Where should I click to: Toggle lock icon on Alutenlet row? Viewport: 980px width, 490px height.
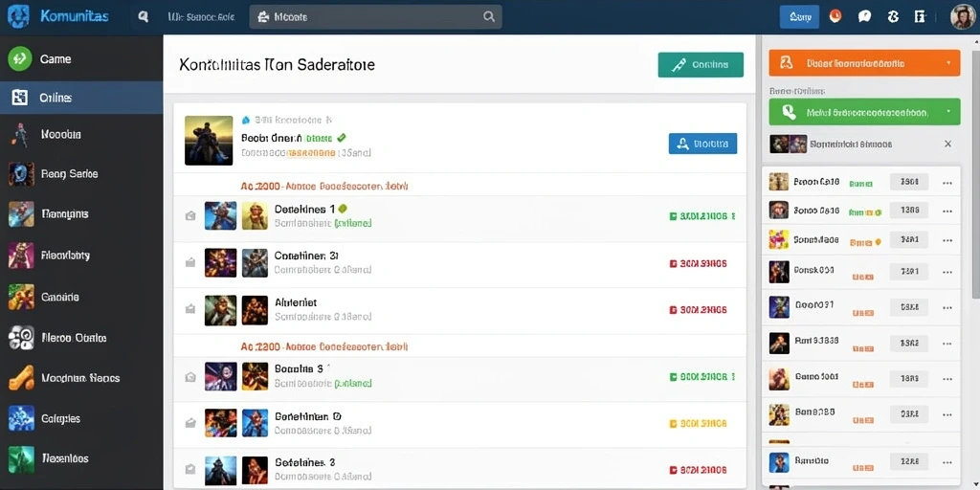click(190, 309)
